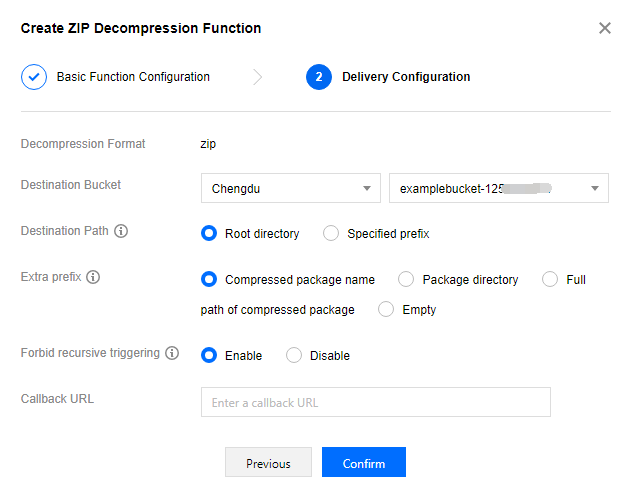
Task: Select the Root directory radio option
Action: 209,234
